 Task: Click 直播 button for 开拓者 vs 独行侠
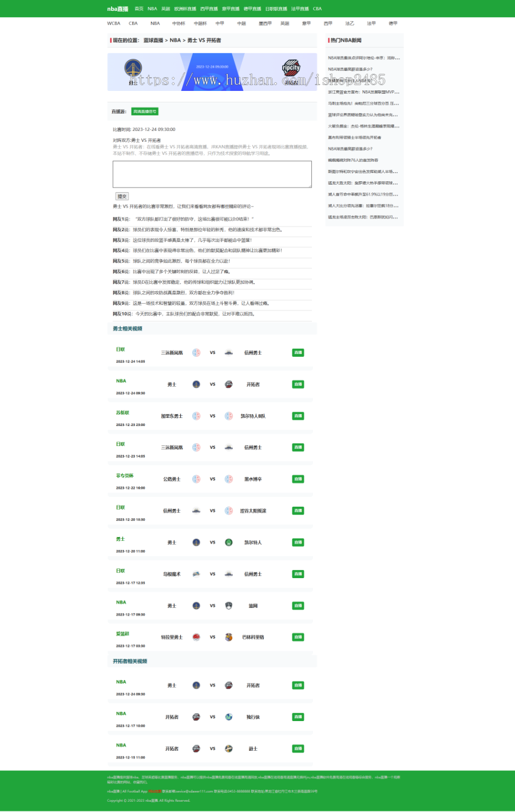click(298, 717)
